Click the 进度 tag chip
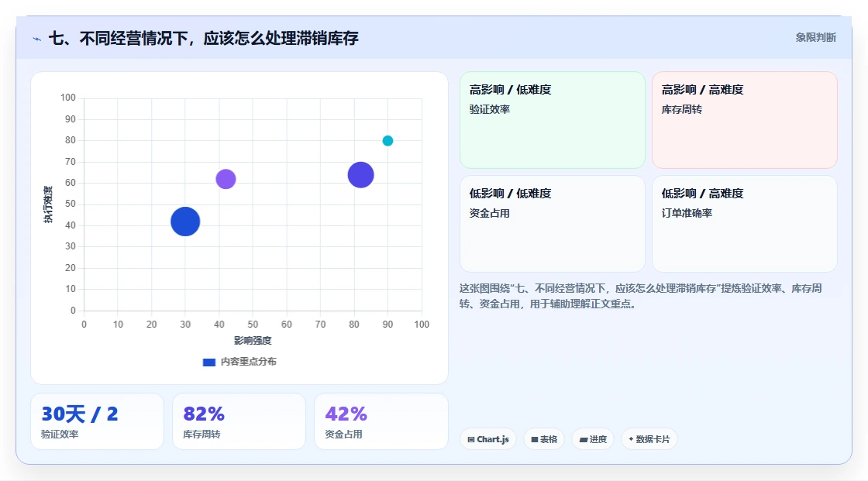Viewport: 868px width, 481px height. [x=592, y=439]
